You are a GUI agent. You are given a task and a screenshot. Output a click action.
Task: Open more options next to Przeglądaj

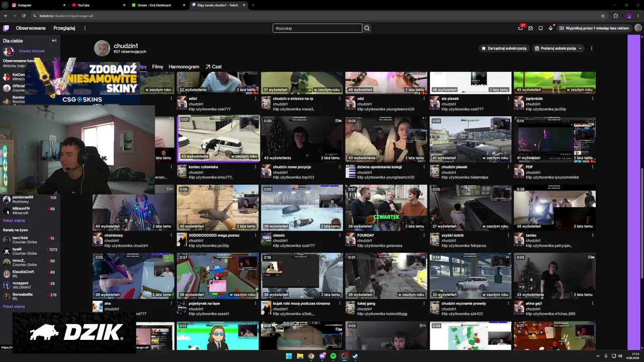point(85,28)
